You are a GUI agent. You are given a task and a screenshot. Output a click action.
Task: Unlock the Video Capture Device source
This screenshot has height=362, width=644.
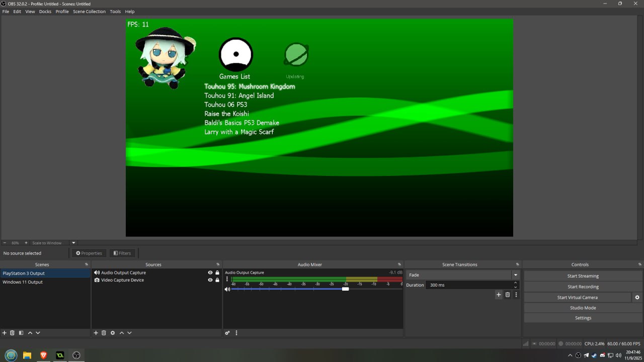coord(217,280)
